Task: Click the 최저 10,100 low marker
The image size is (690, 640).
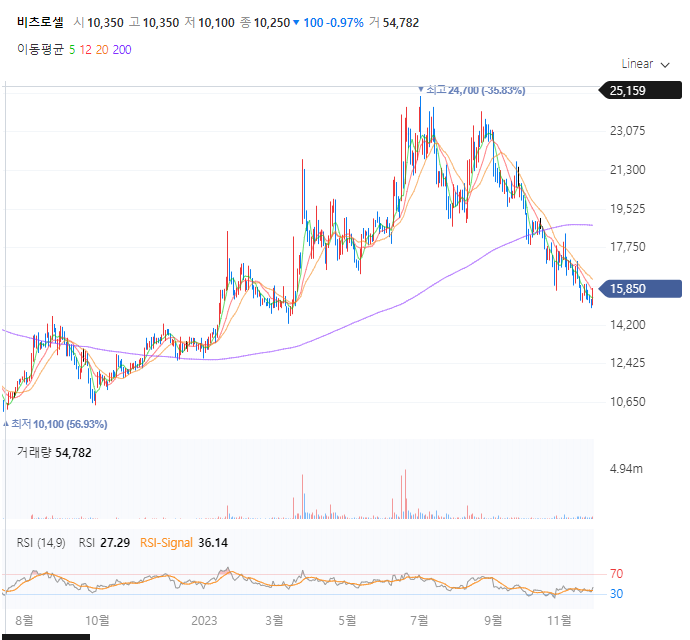Action: point(55,424)
